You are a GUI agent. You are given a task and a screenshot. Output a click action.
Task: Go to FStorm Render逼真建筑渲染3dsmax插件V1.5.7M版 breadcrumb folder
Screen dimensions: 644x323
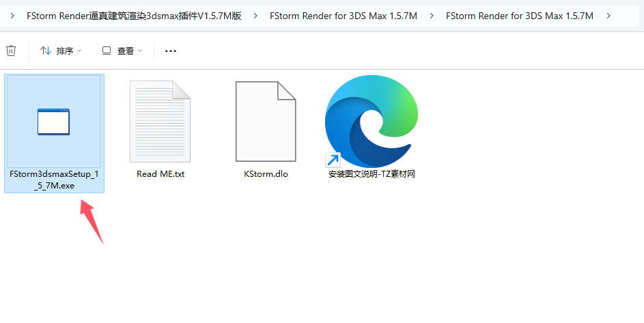(134, 16)
